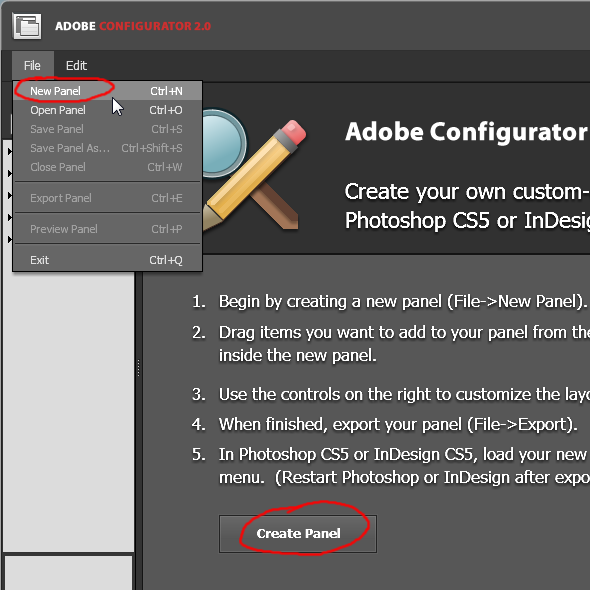590x590 pixels.
Task: Click instruction text 'When finished, export your panel'
Action: (x=340, y=424)
